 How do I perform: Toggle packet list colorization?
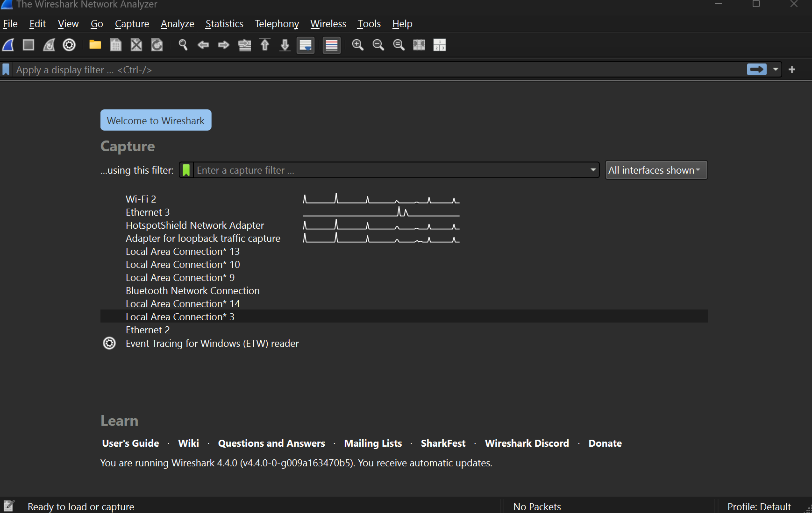pyautogui.click(x=332, y=45)
